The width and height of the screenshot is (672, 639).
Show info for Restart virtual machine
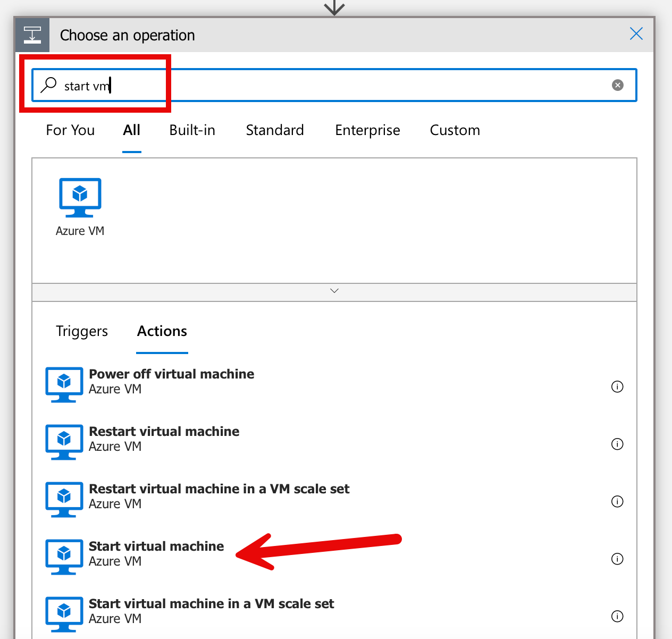pos(617,444)
